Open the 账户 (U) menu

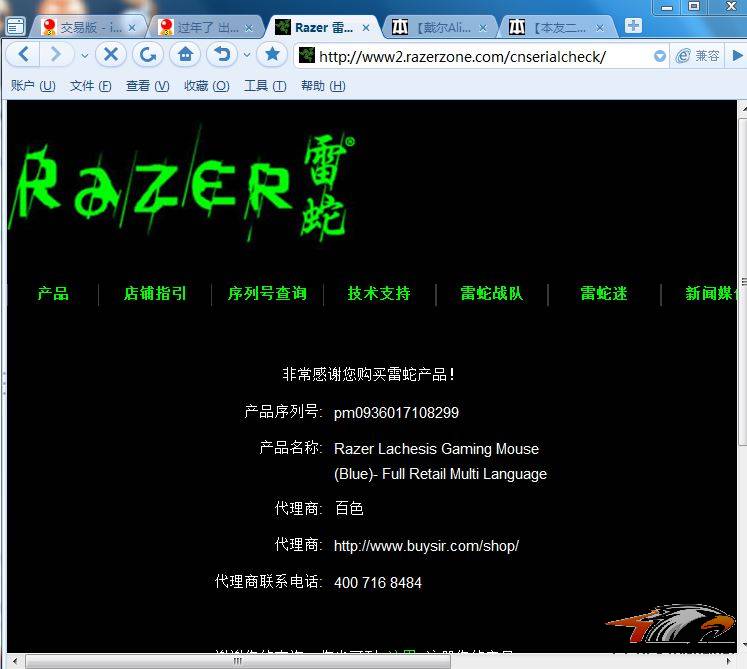point(33,86)
